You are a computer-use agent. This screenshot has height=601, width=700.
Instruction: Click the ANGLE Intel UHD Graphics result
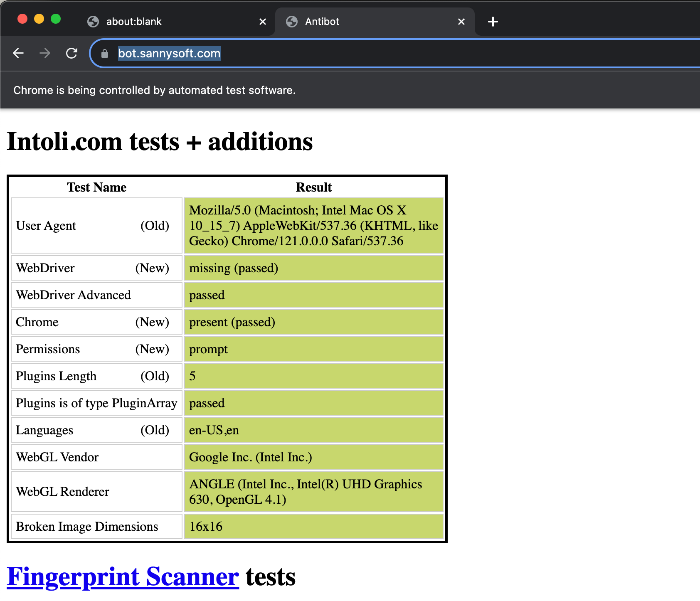[314, 492]
